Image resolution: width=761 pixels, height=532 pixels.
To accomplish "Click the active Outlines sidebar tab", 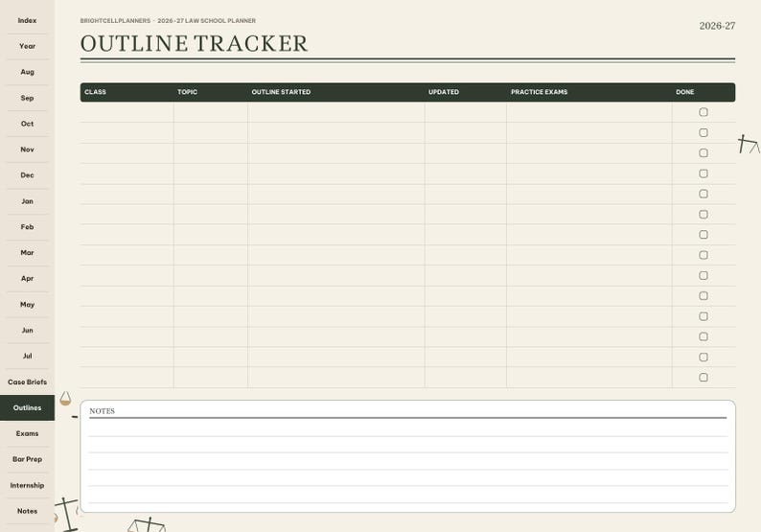I will click(27, 407).
